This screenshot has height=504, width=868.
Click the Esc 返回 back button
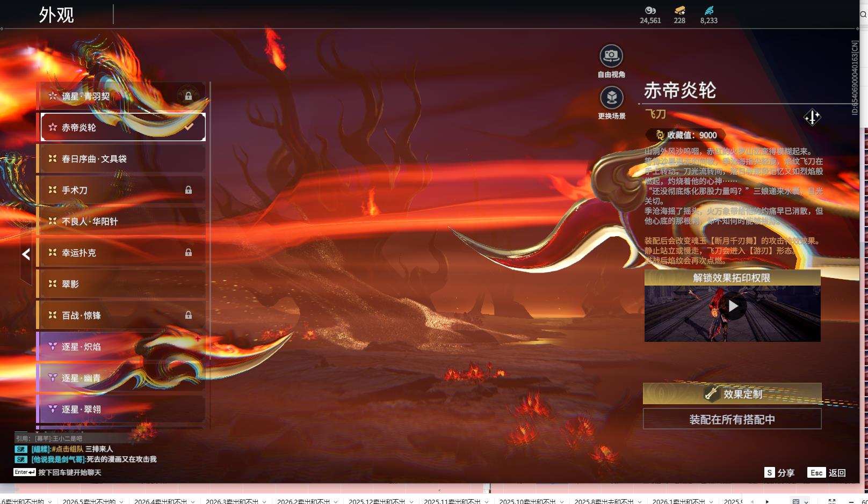tap(827, 472)
